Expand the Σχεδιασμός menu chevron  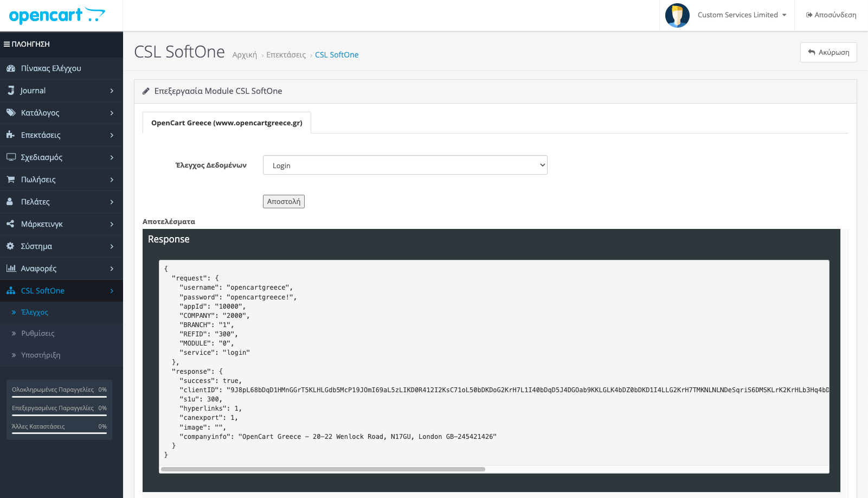tap(112, 157)
